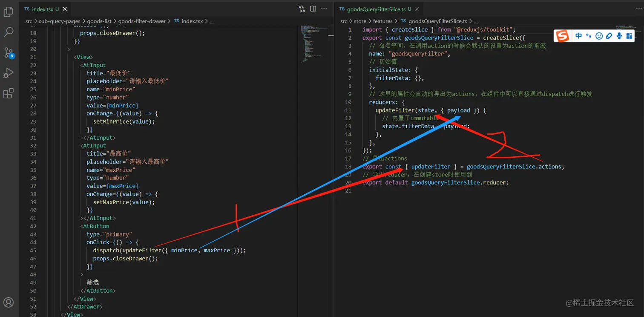Click name: "goodsQueryFilter" on line 4
This screenshot has height=317, width=644.
point(410,54)
